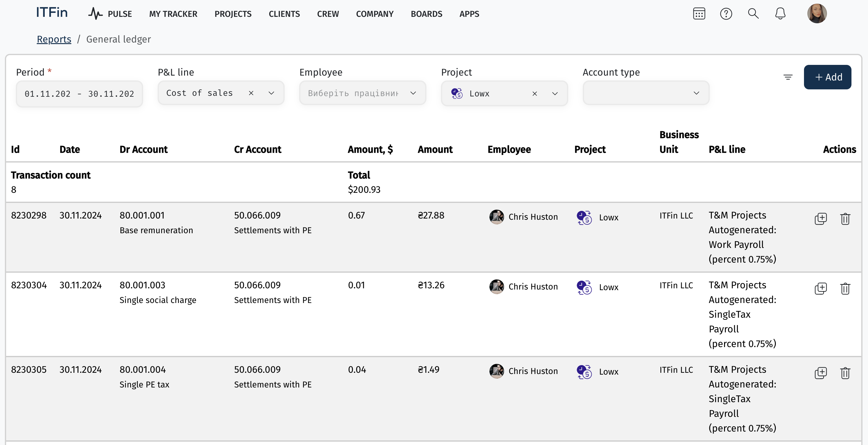Delete transaction 8230305
Screen dimensions: 868x445
pos(845,373)
